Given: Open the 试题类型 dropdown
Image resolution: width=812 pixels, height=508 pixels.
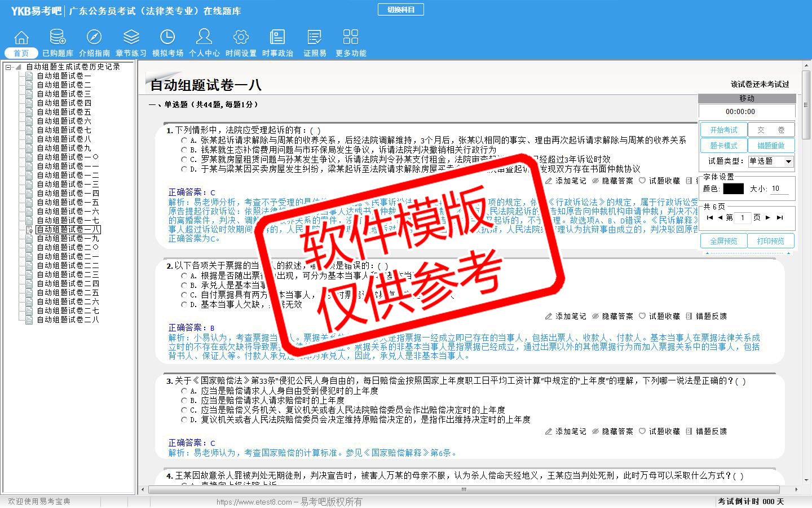Looking at the screenshot, I should (788, 161).
